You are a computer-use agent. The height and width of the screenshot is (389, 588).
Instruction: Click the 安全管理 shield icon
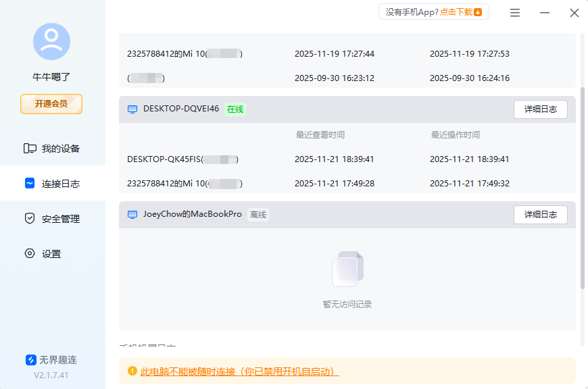pos(29,218)
